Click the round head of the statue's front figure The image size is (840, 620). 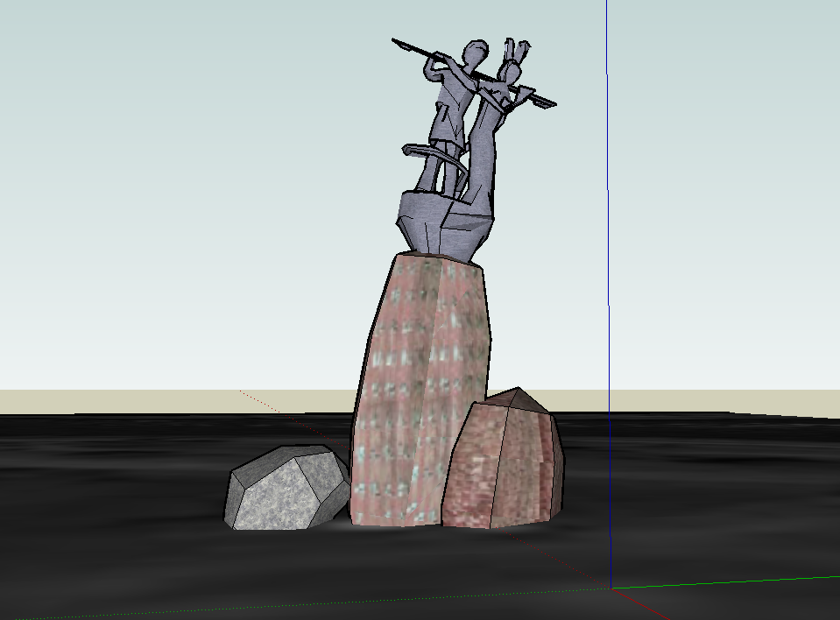tap(475, 54)
